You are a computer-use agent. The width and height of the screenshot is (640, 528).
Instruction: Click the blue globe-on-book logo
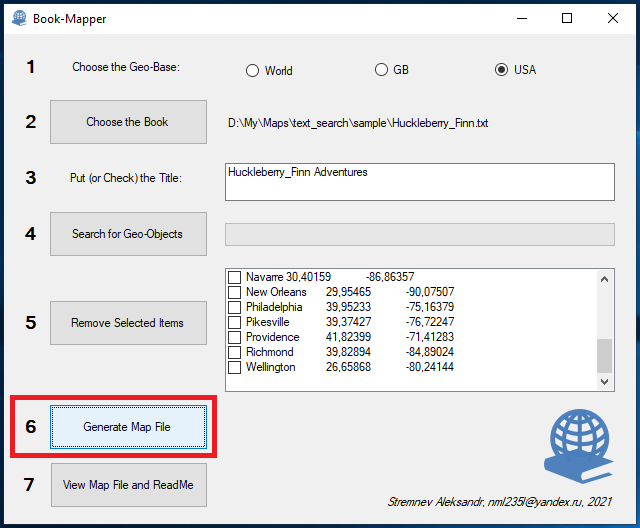pos(578,446)
